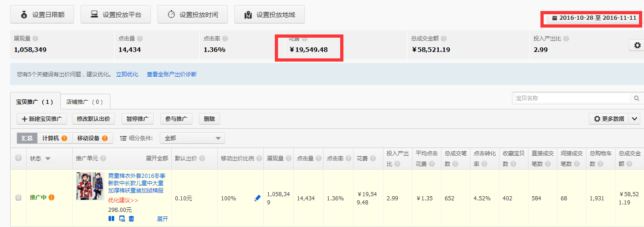Tick the checkbox for the 推广中 row
The width and height of the screenshot is (644, 227).
[18, 198]
